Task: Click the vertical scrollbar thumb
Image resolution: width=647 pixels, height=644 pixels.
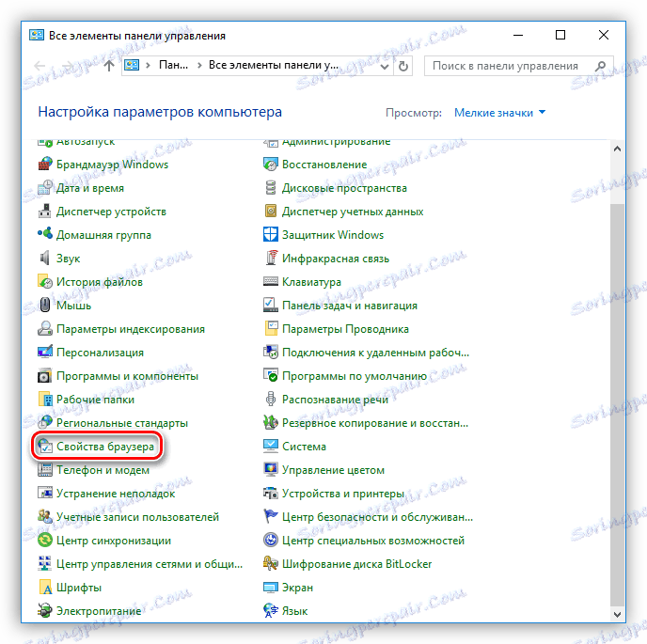Action: click(x=617, y=404)
